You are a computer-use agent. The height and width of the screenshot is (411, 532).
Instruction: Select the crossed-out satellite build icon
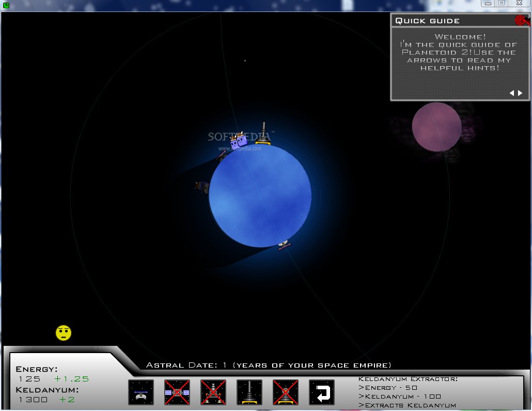pyautogui.click(x=177, y=392)
